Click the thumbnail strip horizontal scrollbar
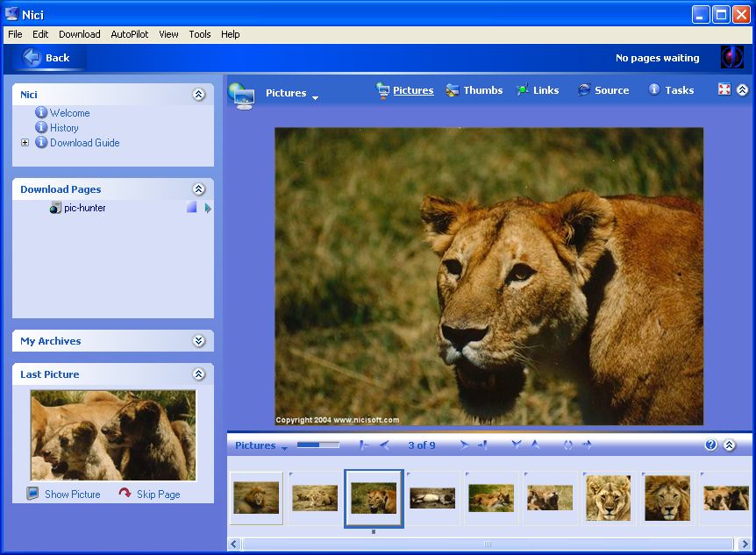 [488, 544]
